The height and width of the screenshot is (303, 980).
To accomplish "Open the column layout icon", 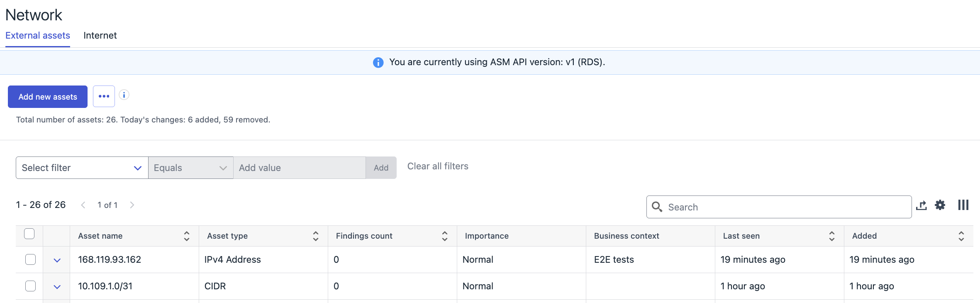I will tap(963, 205).
